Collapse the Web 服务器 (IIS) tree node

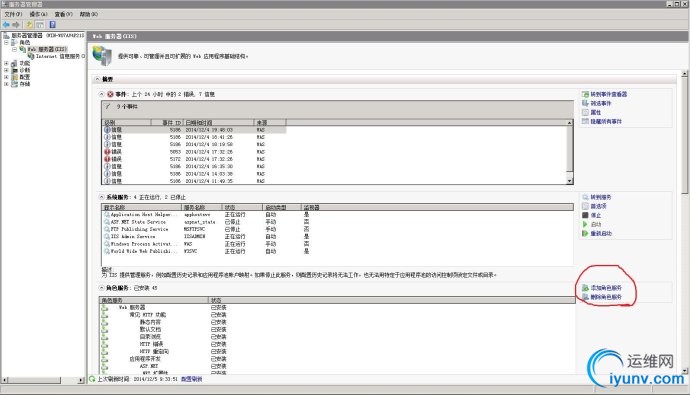[x=15, y=49]
